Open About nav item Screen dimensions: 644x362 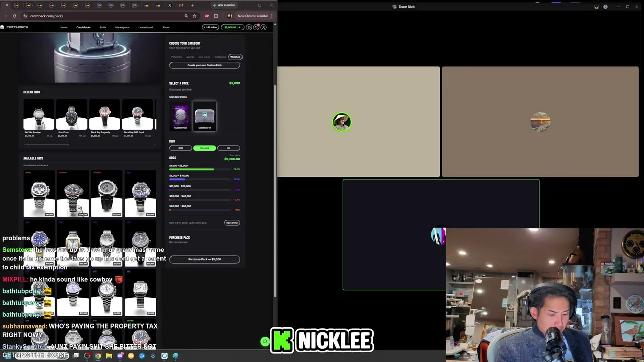click(166, 27)
